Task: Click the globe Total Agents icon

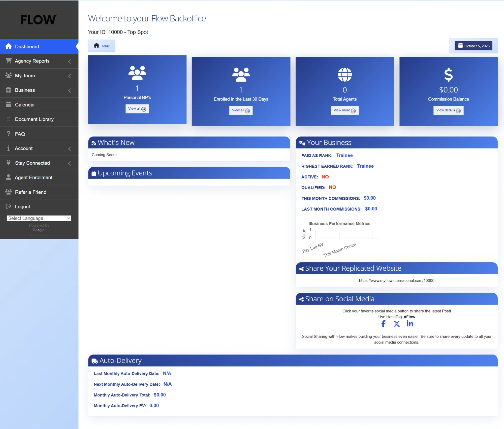Action: tap(344, 75)
